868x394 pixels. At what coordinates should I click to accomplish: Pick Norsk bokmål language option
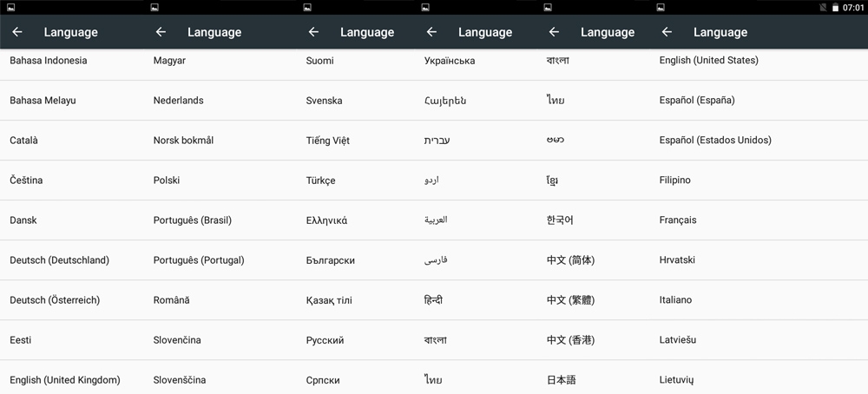point(183,141)
